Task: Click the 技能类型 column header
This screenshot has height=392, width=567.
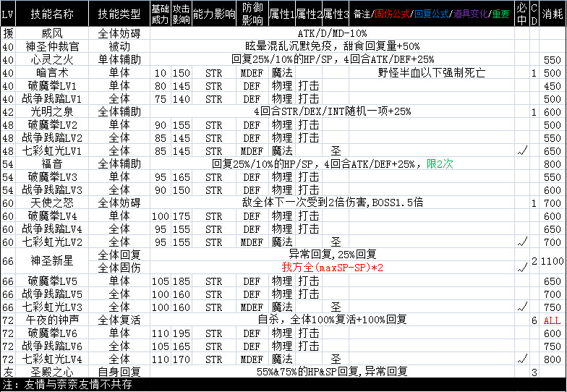Action: [x=119, y=14]
